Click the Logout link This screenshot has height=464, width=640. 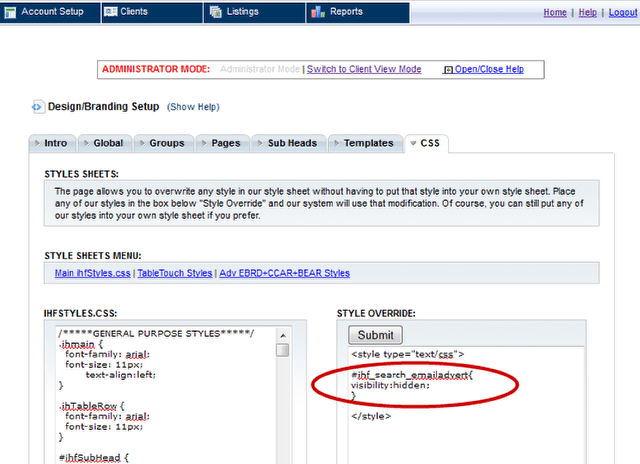tap(623, 13)
